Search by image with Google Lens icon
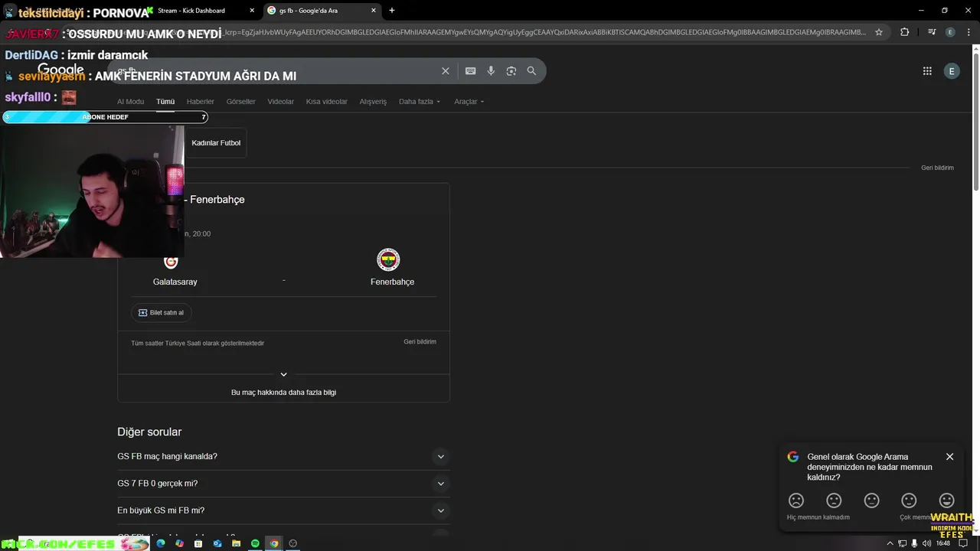This screenshot has height=551, width=980. pyautogui.click(x=511, y=71)
